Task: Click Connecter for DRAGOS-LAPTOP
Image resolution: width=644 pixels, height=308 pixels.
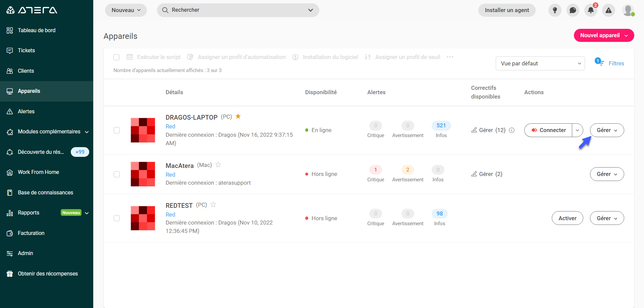Action: (x=548, y=130)
